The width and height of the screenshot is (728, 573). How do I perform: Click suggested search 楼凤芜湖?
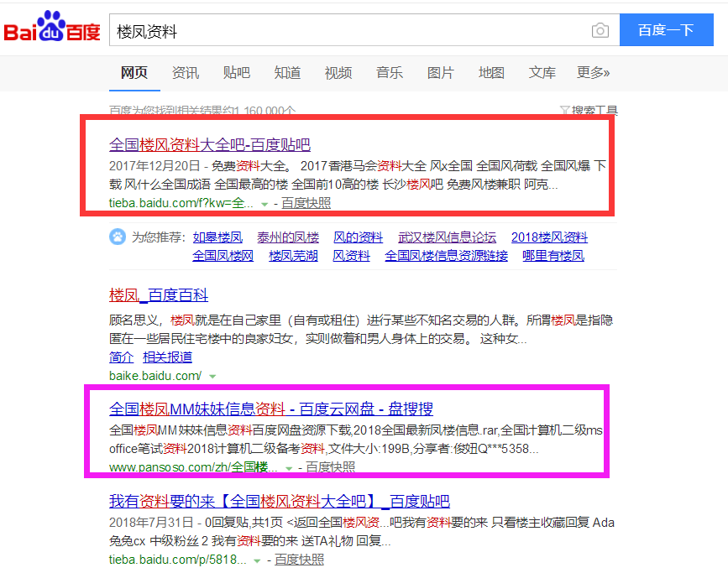[x=293, y=256]
